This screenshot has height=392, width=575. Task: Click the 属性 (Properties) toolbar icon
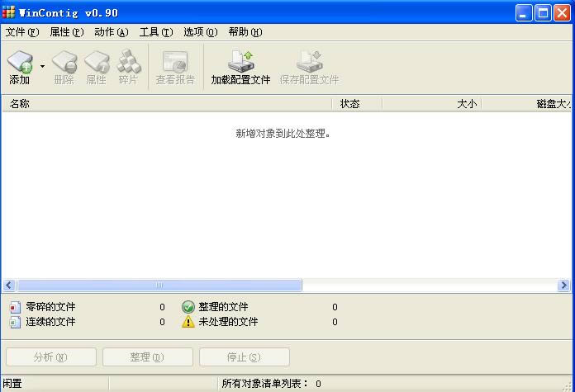[96, 63]
